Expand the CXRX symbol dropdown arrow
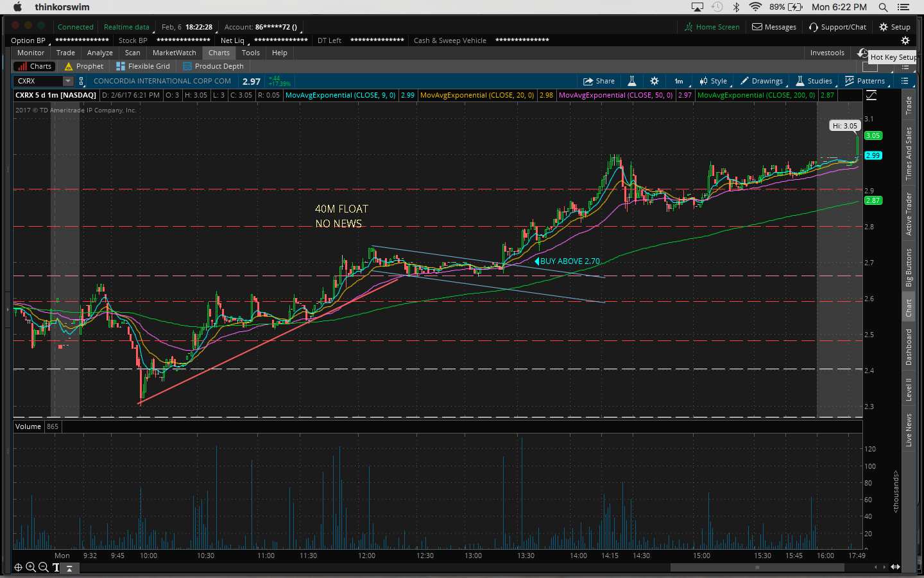Viewport: 924px width, 578px height. 68,81
